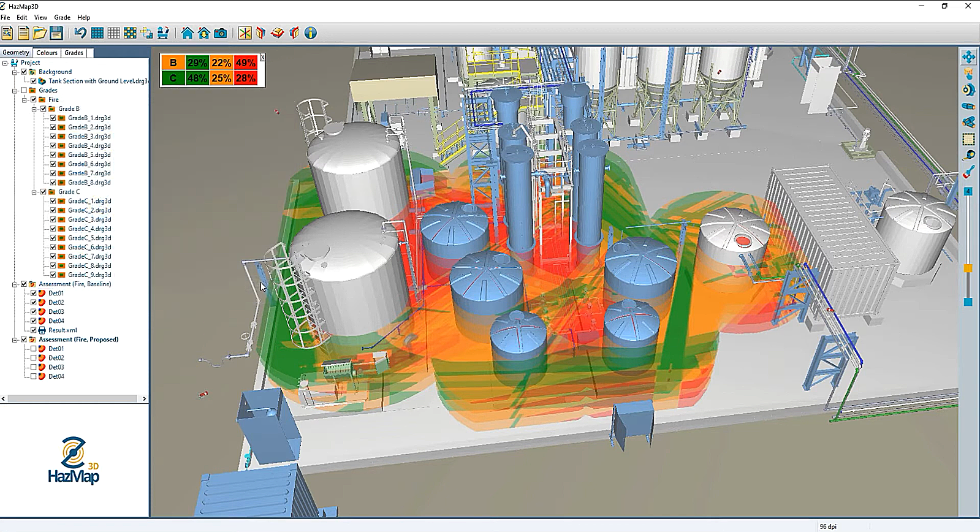Open the Grade menu
The width and height of the screenshot is (980, 532).
pyautogui.click(x=62, y=17)
